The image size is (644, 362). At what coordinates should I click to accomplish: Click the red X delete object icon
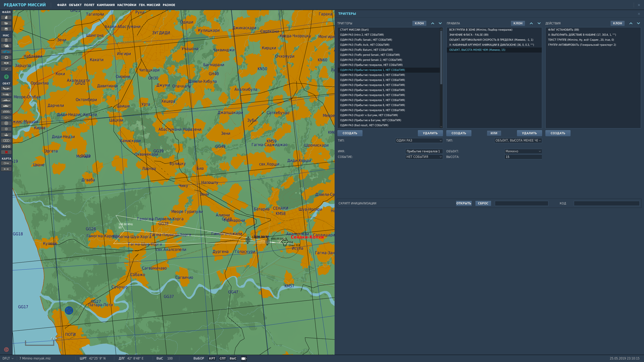pyautogui.click(x=6, y=152)
